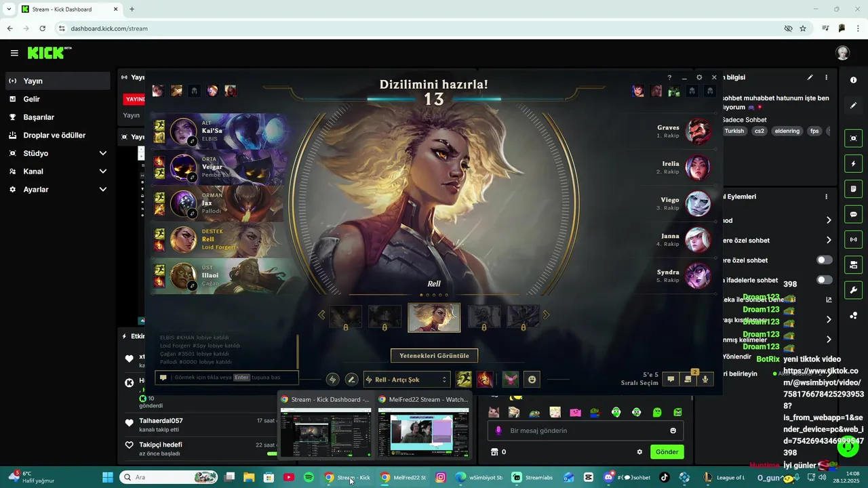
Task: Toggle the ifadelerle sohbet switch
Action: coord(825,280)
